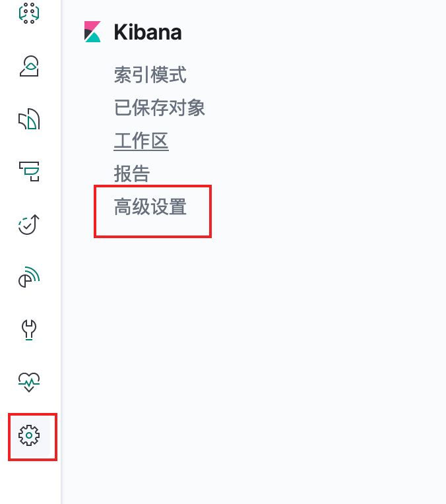Open the 索引模式 settings page
Viewport: 446px width, 504px height.
click(x=150, y=75)
